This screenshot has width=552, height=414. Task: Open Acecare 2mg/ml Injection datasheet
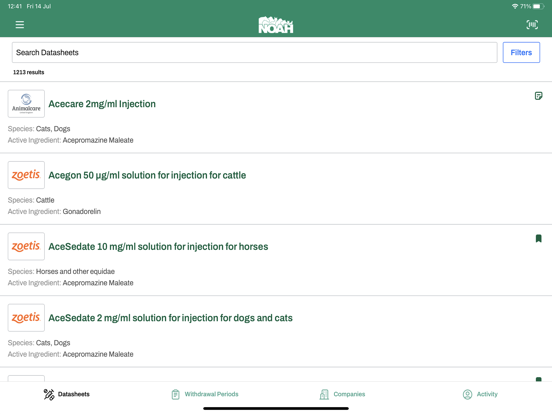pos(102,104)
